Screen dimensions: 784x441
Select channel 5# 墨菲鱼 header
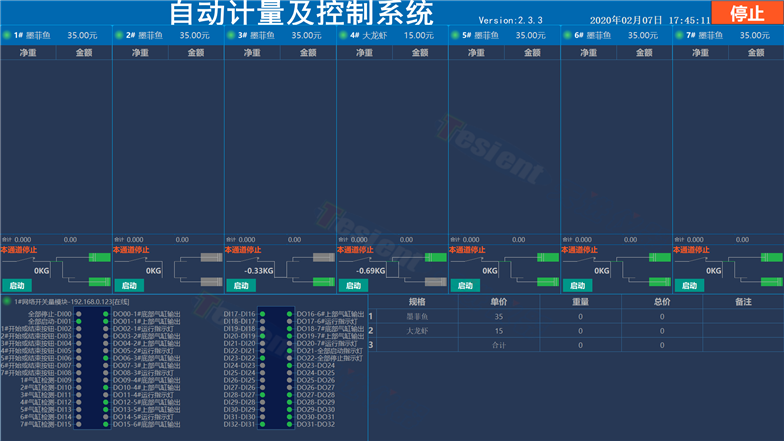pyautogui.click(x=504, y=35)
